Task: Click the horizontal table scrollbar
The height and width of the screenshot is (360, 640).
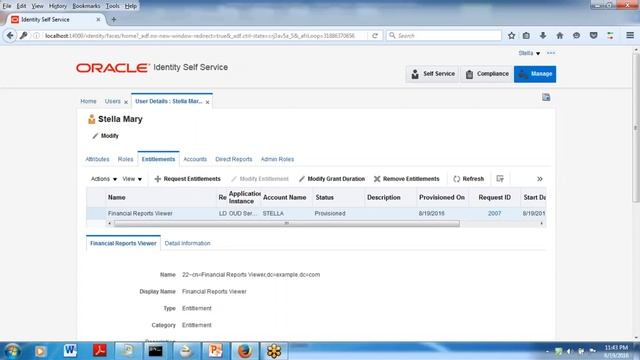Action: [286, 224]
